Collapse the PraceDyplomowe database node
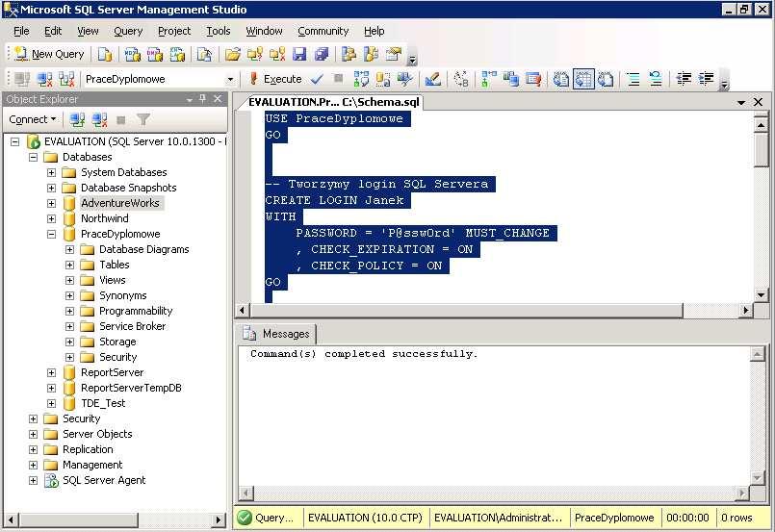775x532 pixels. pyautogui.click(x=51, y=234)
